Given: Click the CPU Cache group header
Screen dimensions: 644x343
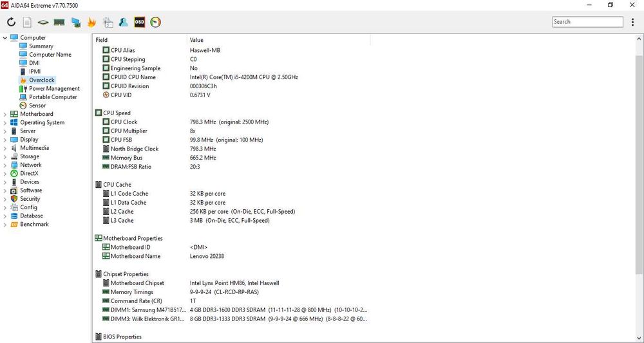Looking at the screenshot, I should click(117, 185).
